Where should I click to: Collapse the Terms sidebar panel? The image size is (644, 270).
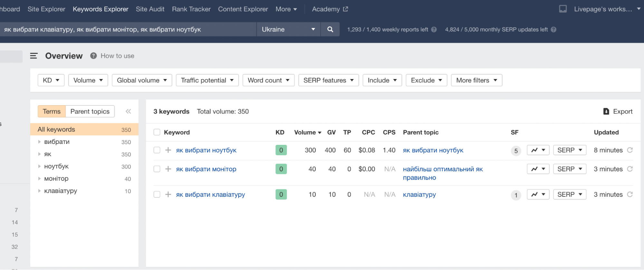pyautogui.click(x=128, y=111)
